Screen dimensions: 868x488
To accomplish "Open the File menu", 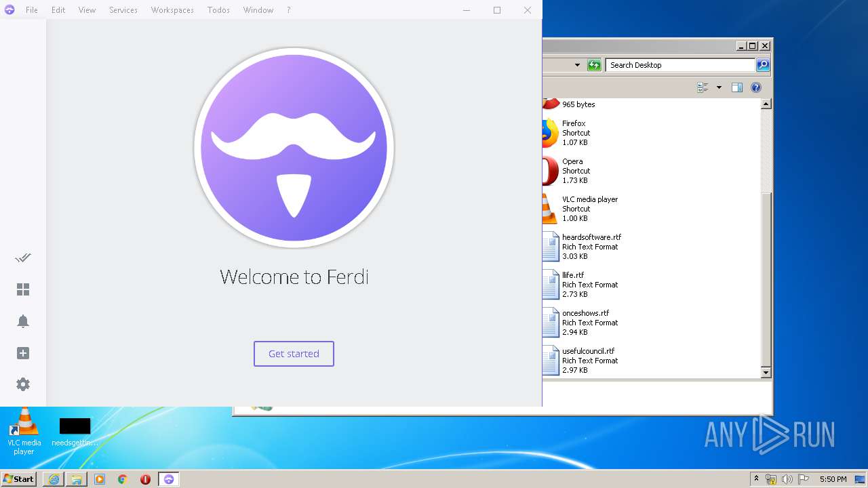I will [32, 10].
